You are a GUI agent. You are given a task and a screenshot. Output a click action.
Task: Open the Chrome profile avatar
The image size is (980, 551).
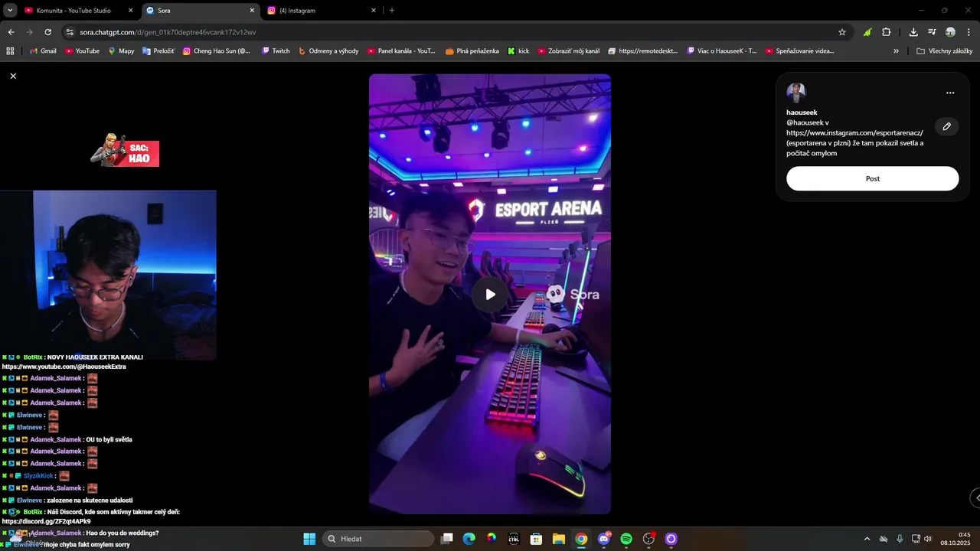point(950,32)
